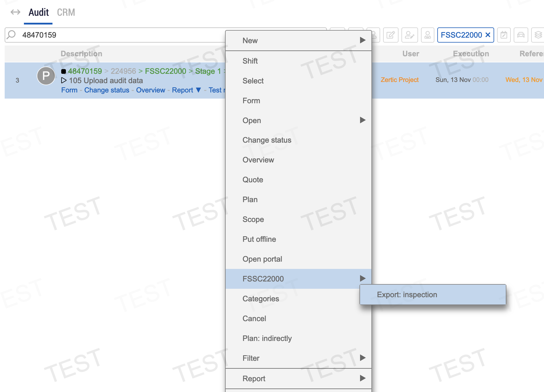Screen dimensions: 544x392
Task: Click the car filter icon
Action: (521, 35)
